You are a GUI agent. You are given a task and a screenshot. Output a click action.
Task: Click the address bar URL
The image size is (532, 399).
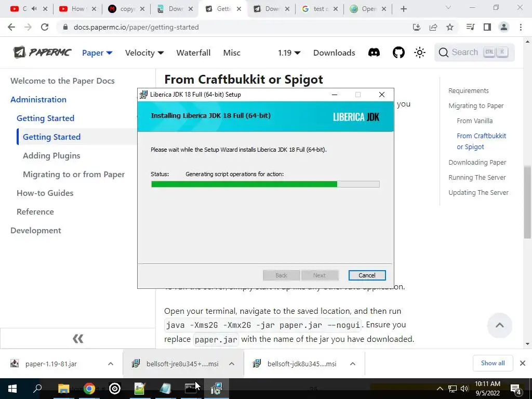[x=136, y=27]
